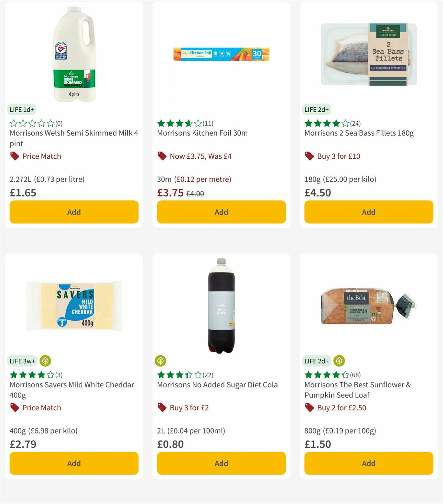Add No Added Sugar Diet Cola to basket
The width and height of the screenshot is (443, 504).
(x=221, y=463)
